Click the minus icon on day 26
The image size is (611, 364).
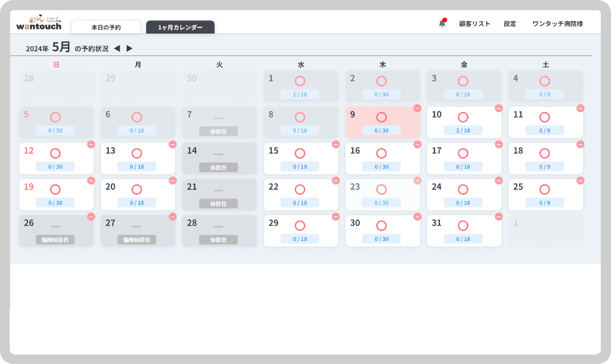91,216
